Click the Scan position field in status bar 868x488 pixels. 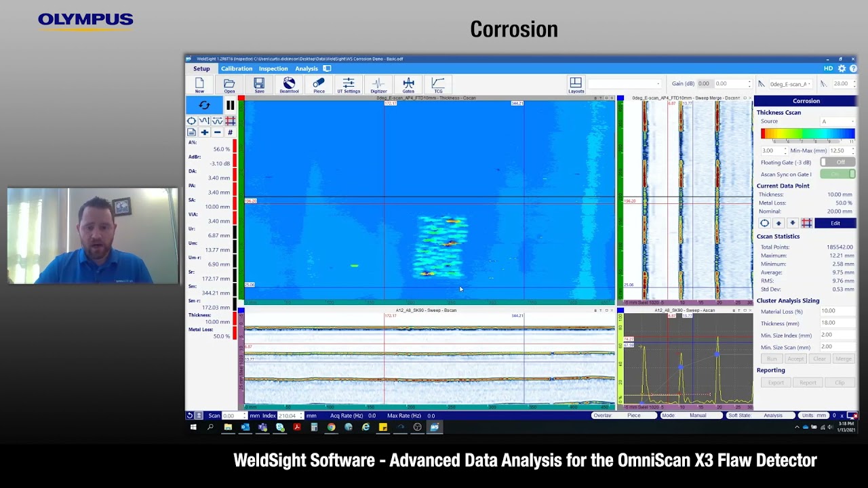click(235, 415)
